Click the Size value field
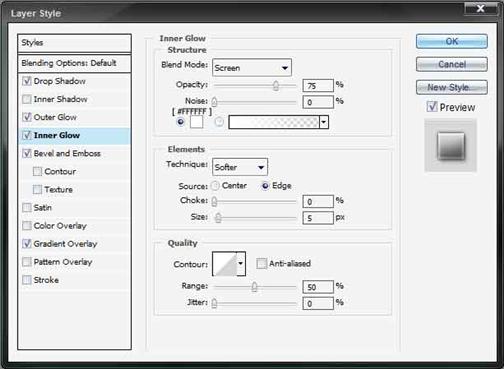 [x=318, y=218]
